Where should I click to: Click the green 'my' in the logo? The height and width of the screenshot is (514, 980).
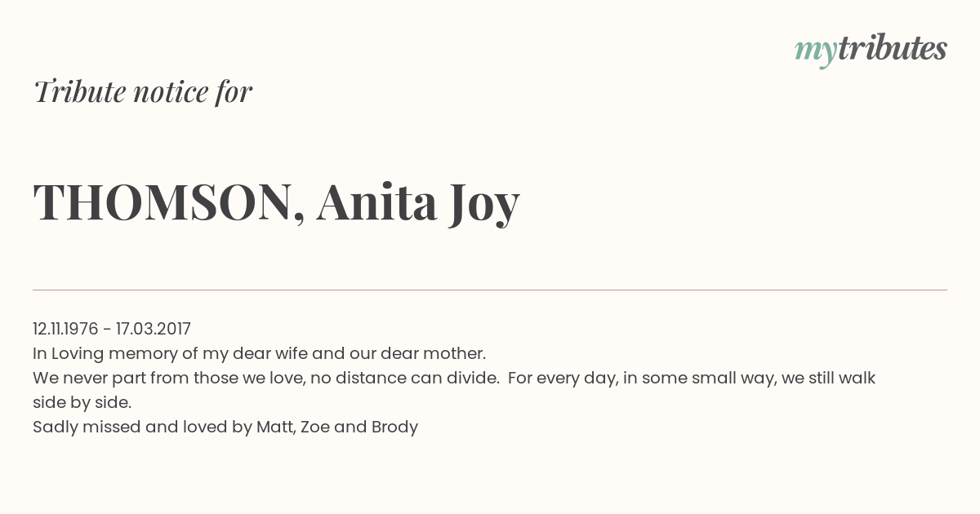[816, 54]
